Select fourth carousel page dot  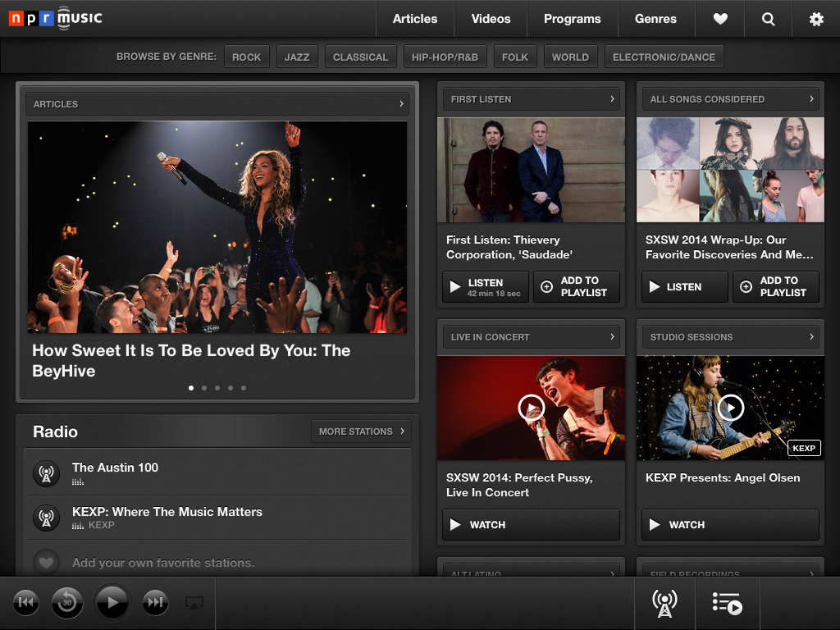tap(231, 388)
